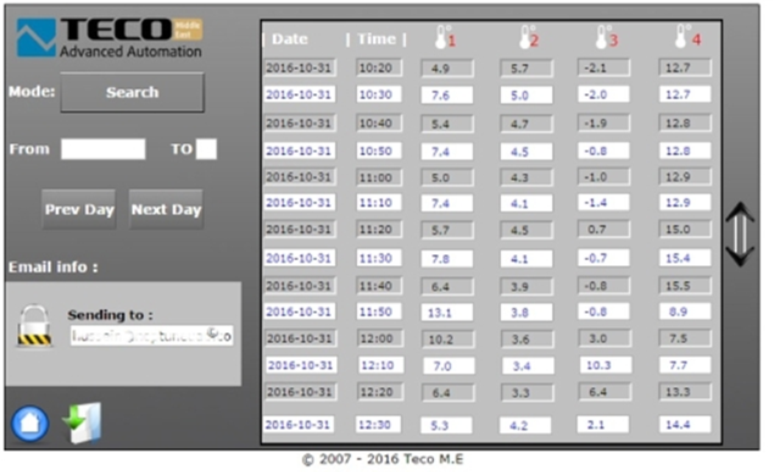The height and width of the screenshot is (472, 773).
Task: Go to the Prev Day
Action: pos(79,210)
